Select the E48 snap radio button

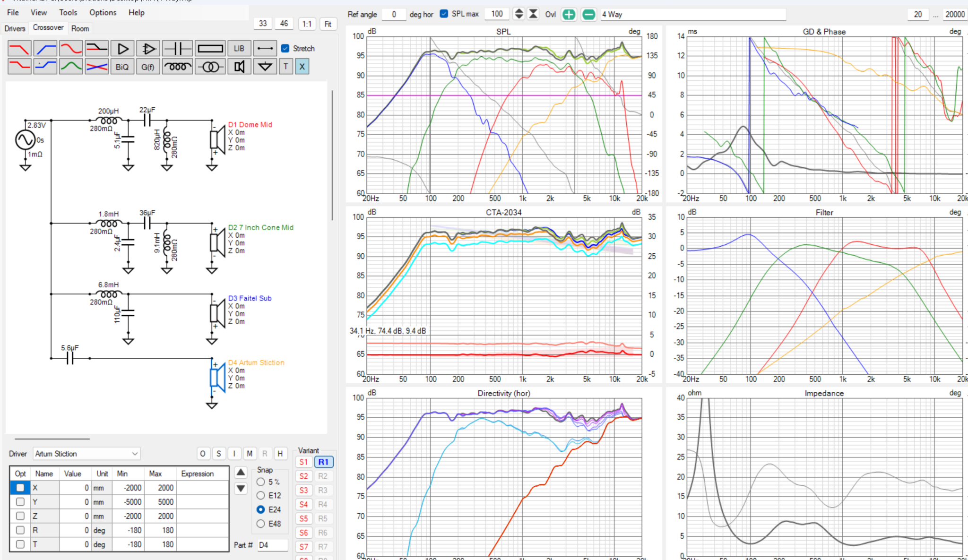260,524
